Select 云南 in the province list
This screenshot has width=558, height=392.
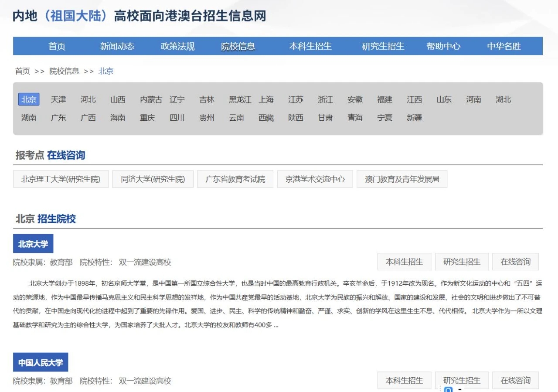(236, 118)
